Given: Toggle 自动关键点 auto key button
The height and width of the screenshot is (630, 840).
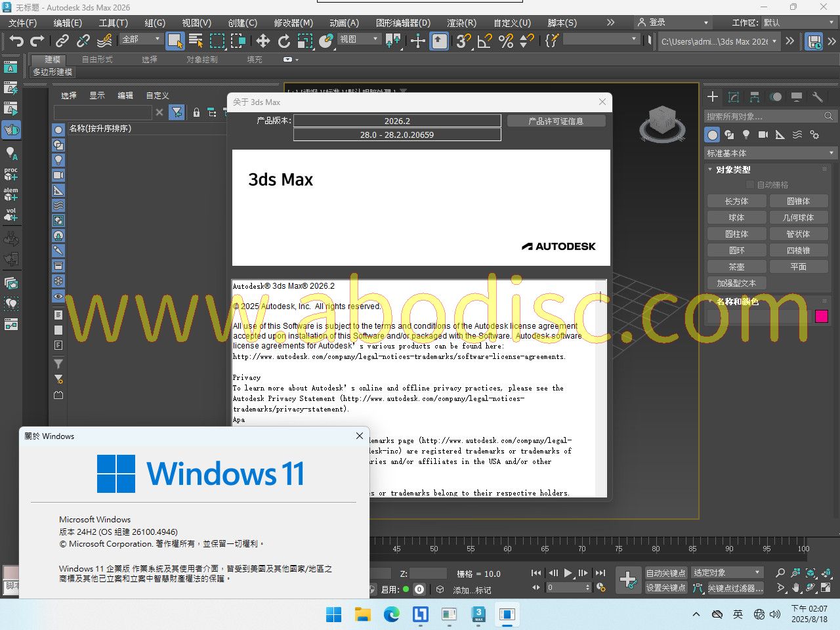Looking at the screenshot, I should pyautogui.click(x=665, y=573).
